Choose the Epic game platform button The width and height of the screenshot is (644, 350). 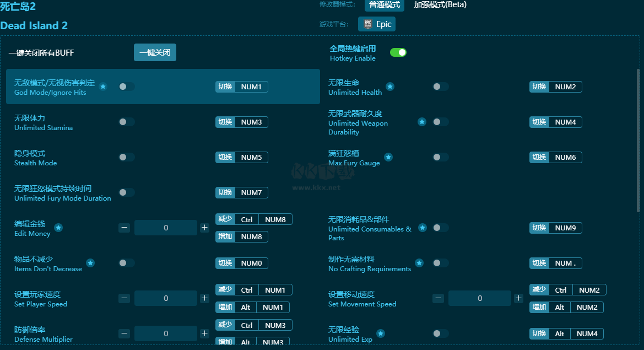(x=377, y=24)
